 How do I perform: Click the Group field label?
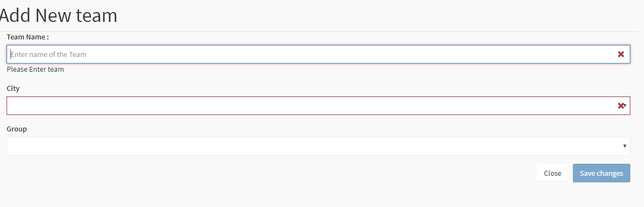coord(17,129)
